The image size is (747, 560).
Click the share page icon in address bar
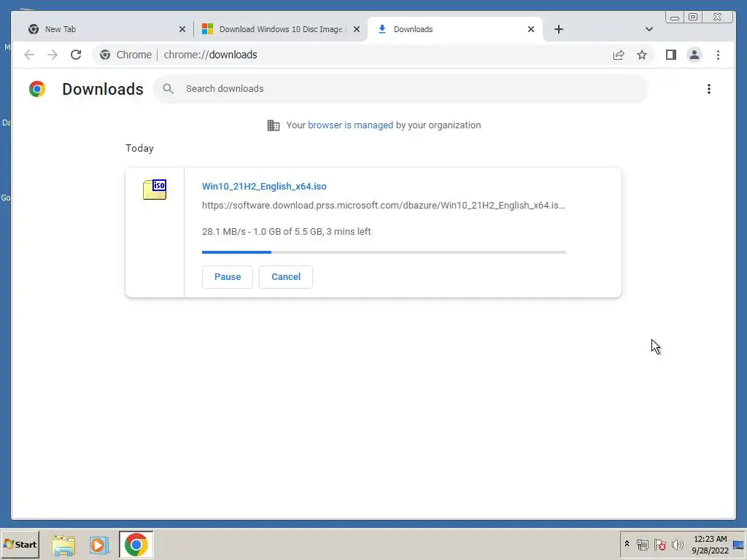619,55
